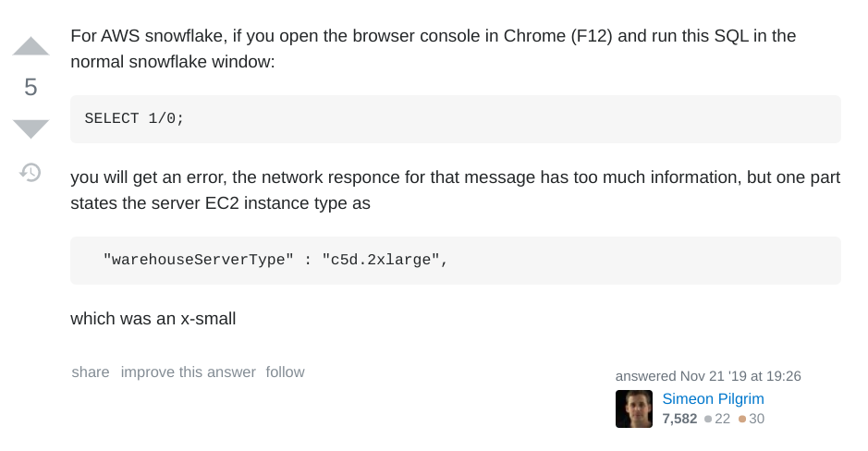The height and width of the screenshot is (451, 868).
Task: Click the bronze badge count 30
Action: tap(756, 419)
